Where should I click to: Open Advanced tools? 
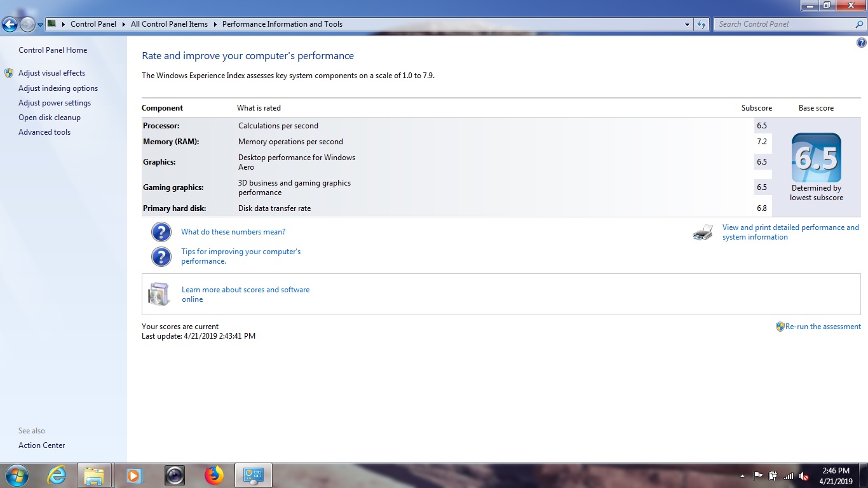pyautogui.click(x=44, y=132)
